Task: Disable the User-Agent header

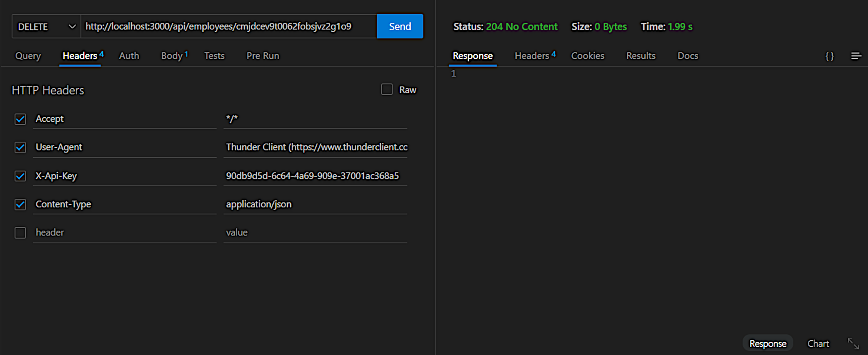Action: 20,147
